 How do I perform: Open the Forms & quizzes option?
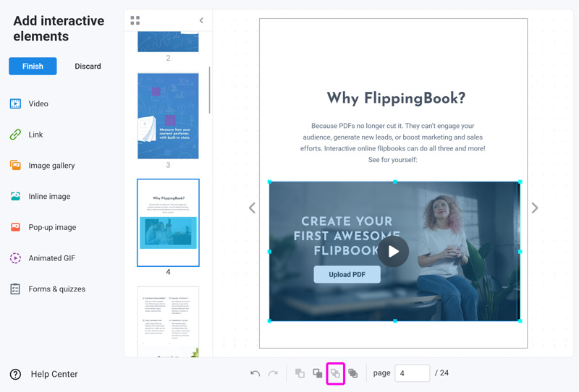[x=48, y=289]
